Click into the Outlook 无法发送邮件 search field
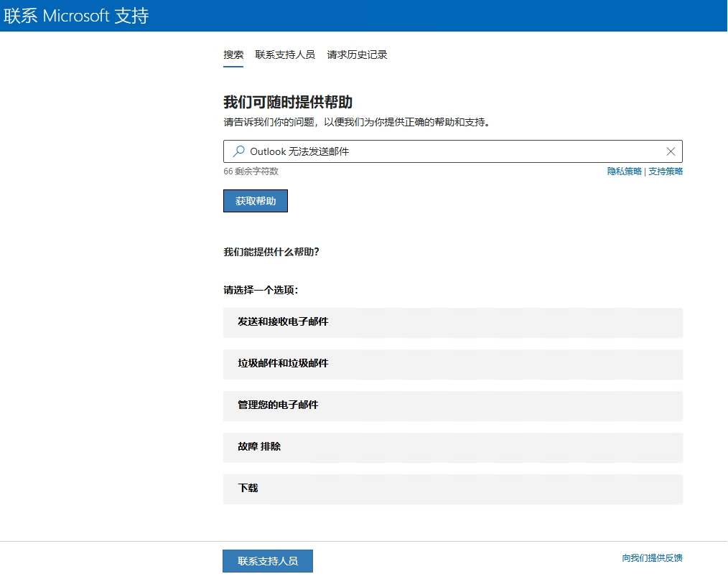Viewport: 728px width, 579px height. pos(453,151)
